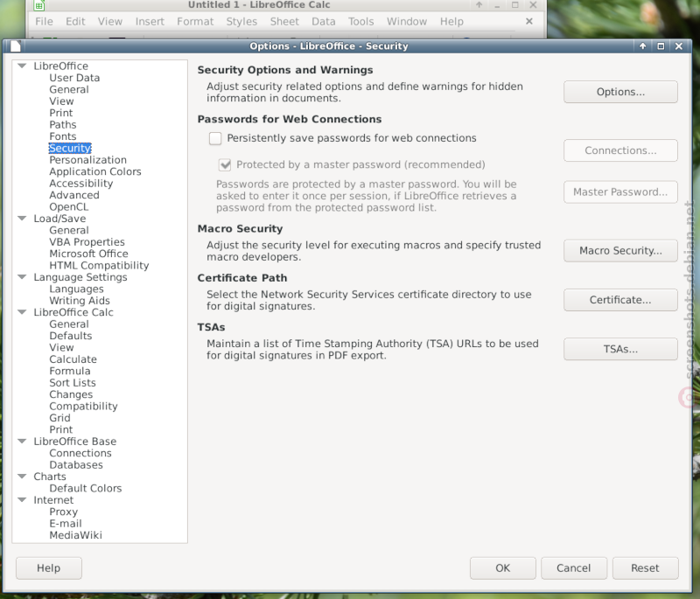
Task: Select Calculate under LibreOffice Calc
Action: [x=73, y=359]
